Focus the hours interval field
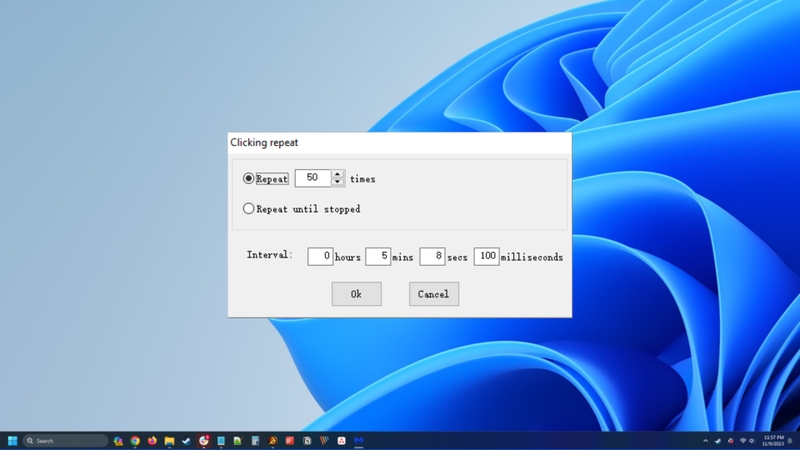Viewport: 800px width, 450px height. (320, 256)
